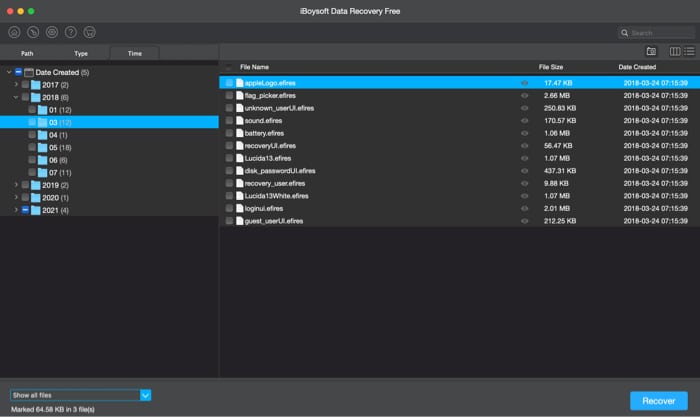This screenshot has height=417, width=700.
Task: Click the shopping cart icon
Action: 89,32
